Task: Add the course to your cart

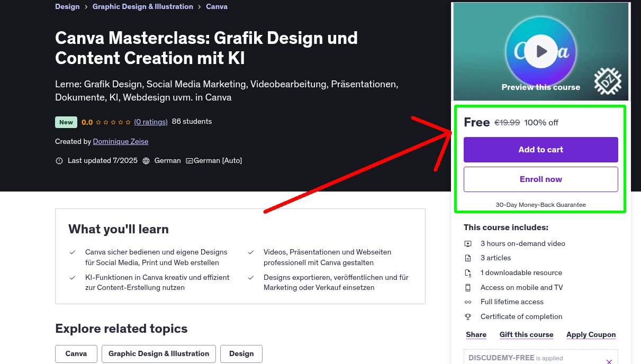Action: tap(540, 150)
